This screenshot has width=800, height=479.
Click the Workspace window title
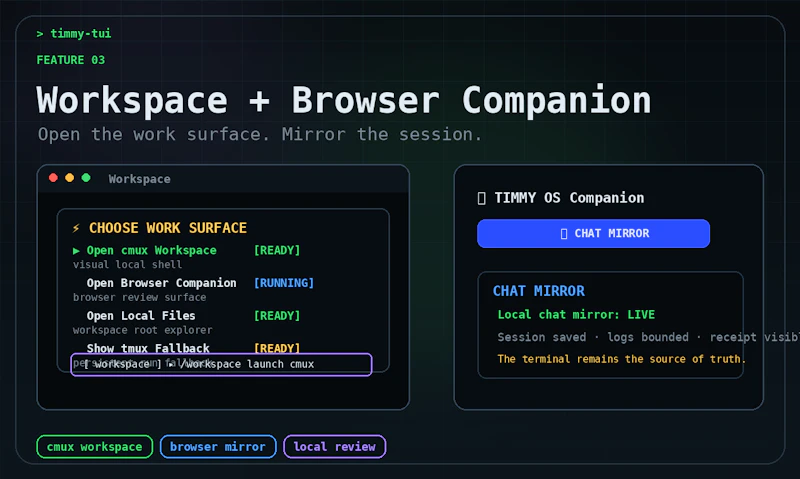(139, 179)
